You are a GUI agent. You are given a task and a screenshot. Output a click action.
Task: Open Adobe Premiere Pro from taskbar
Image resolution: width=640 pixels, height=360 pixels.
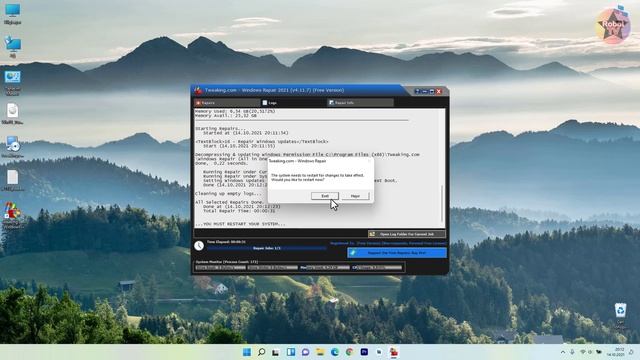[x=364, y=352]
